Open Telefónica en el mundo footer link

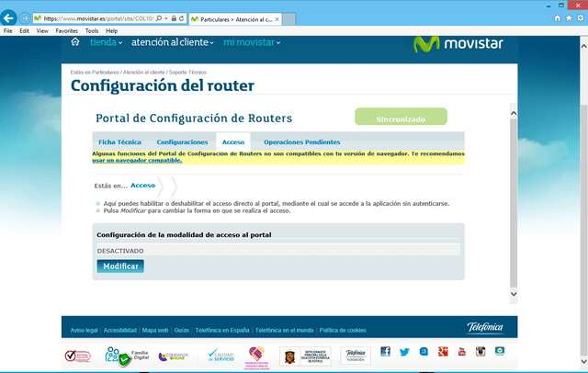pyautogui.click(x=284, y=330)
